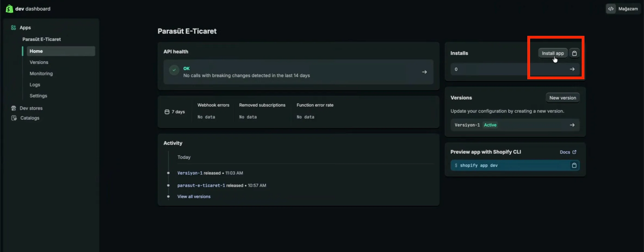Click the Versiyon-1 Active version row

[x=515, y=125]
